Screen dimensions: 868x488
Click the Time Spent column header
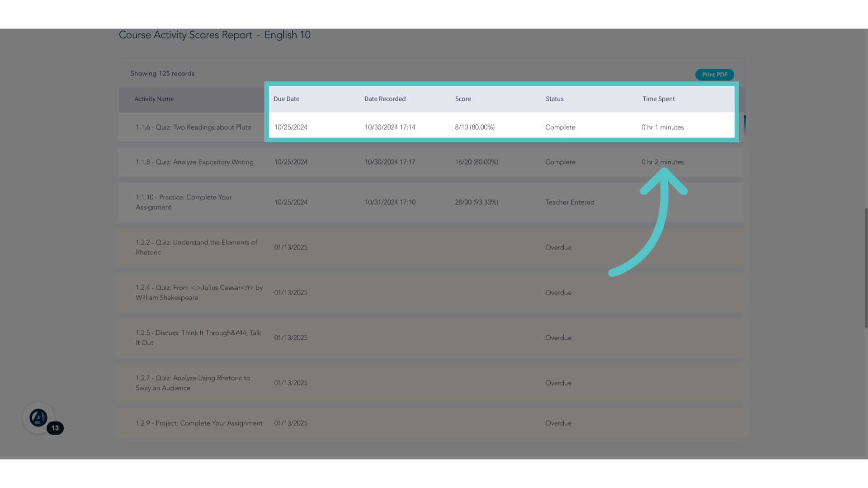tap(658, 99)
